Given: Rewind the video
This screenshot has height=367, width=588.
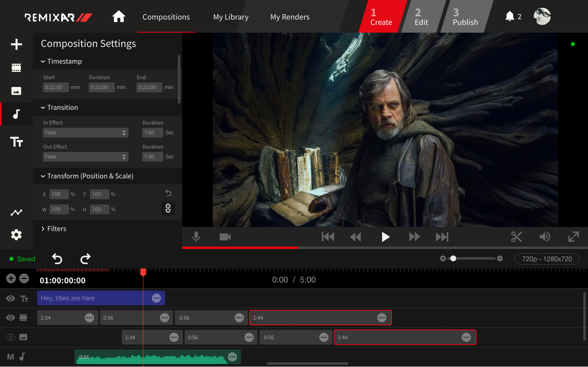Looking at the screenshot, I should tap(356, 237).
